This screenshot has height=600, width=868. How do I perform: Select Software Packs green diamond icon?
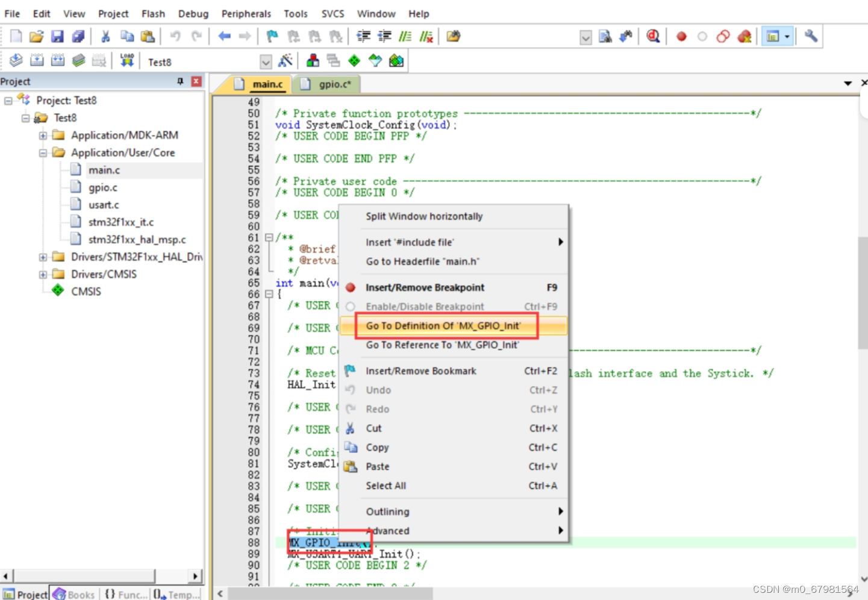click(x=354, y=60)
